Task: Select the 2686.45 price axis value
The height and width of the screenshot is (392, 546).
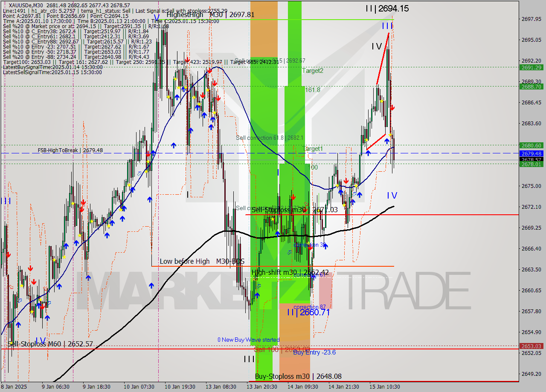Action: click(531, 102)
